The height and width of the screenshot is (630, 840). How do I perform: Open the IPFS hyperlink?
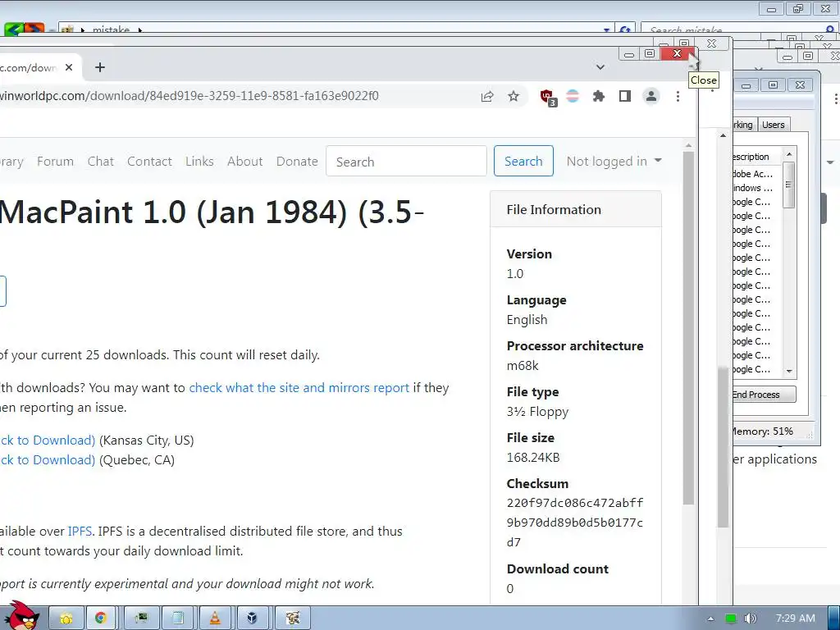pyautogui.click(x=80, y=532)
